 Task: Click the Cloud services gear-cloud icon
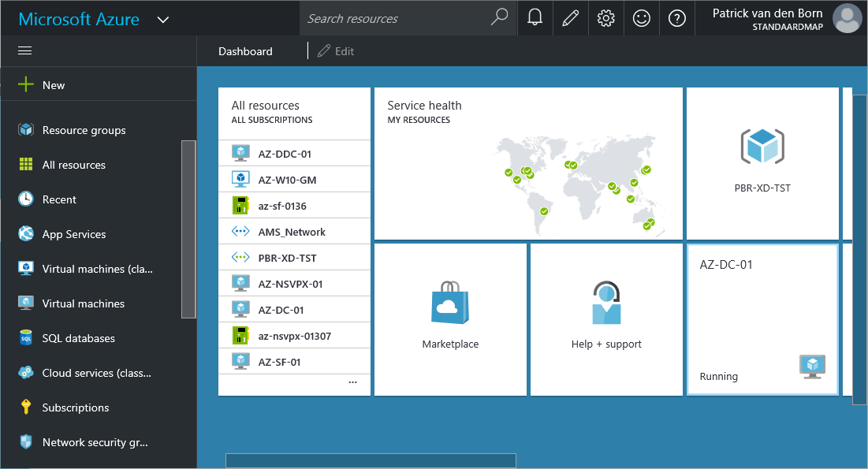[x=25, y=373]
